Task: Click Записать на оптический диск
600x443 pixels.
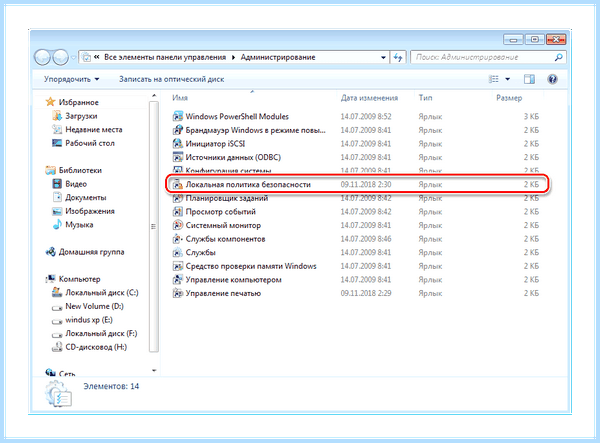Action: pyautogui.click(x=171, y=79)
